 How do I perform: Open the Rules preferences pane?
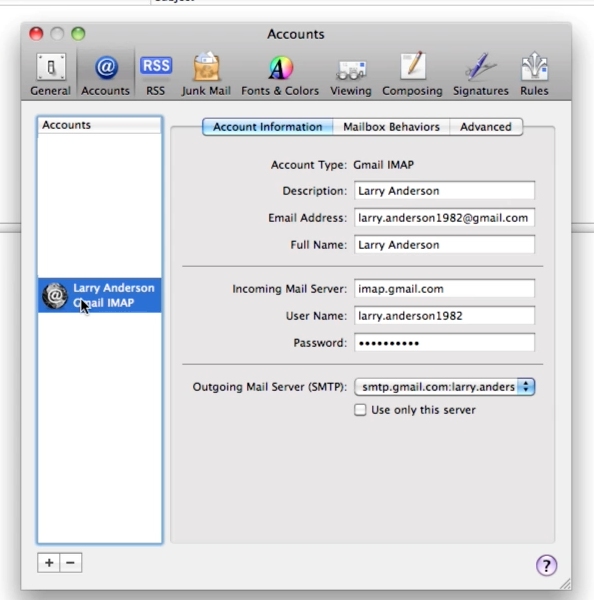pyautogui.click(x=534, y=75)
